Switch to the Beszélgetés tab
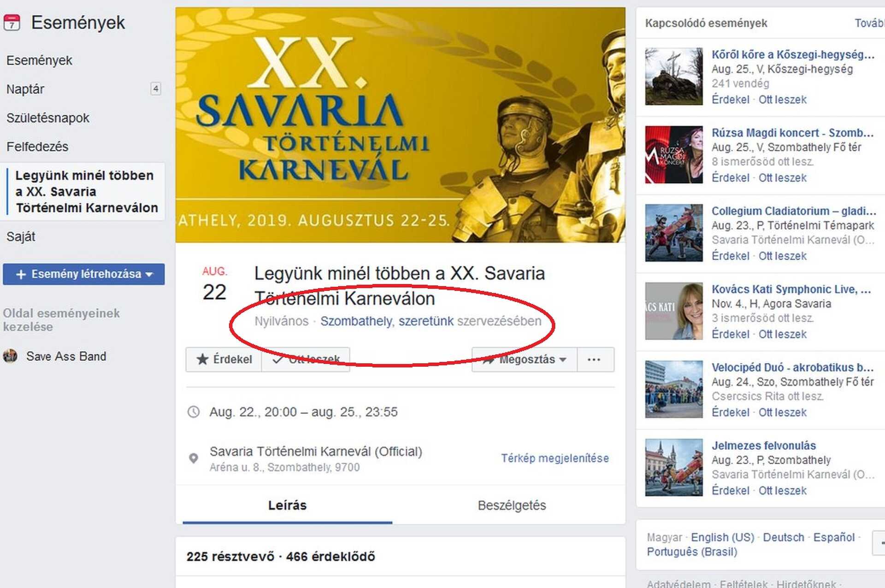Viewport: 885px width, 588px height. click(512, 506)
